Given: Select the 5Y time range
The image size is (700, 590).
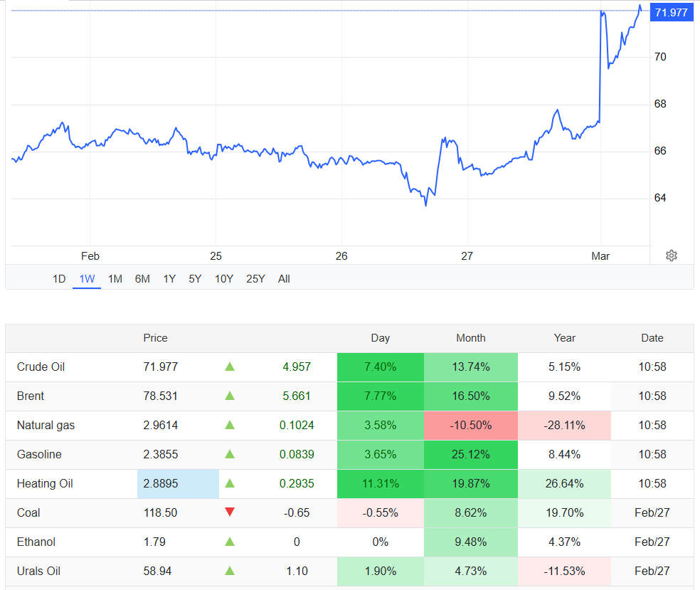Looking at the screenshot, I should [195, 278].
